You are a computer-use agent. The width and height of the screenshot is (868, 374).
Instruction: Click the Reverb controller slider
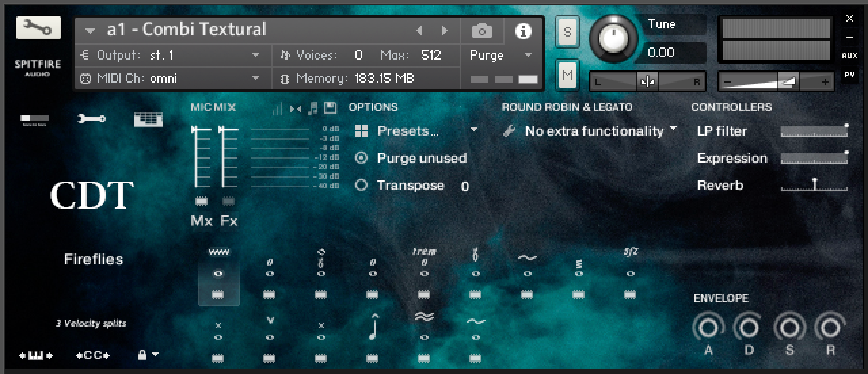coord(814,185)
